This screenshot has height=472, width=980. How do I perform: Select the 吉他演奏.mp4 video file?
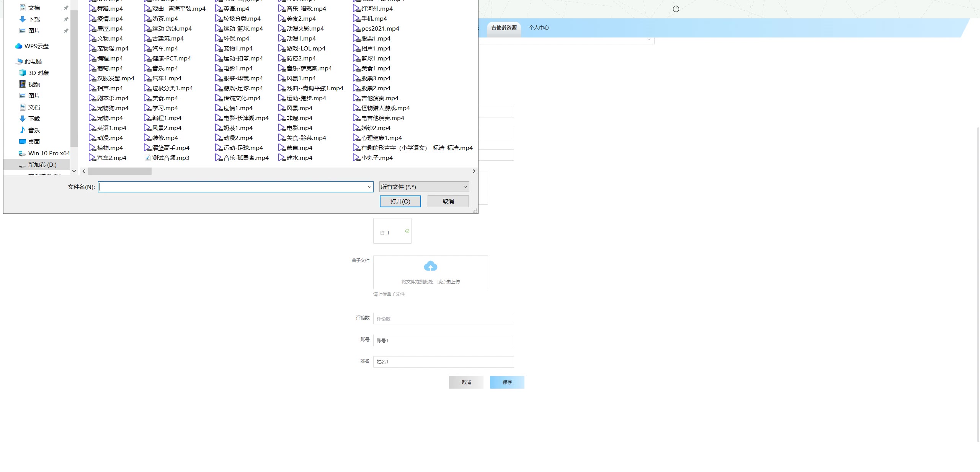[379, 98]
